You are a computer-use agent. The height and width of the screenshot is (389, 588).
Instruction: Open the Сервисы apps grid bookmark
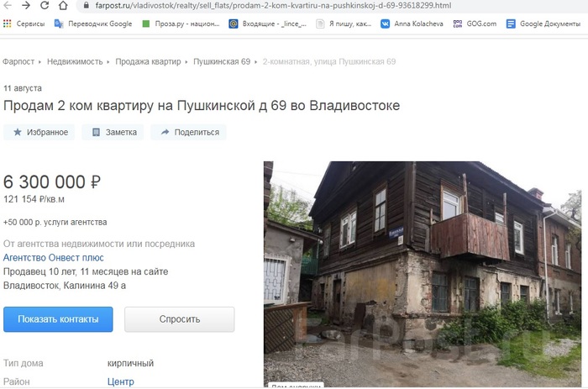24,24
